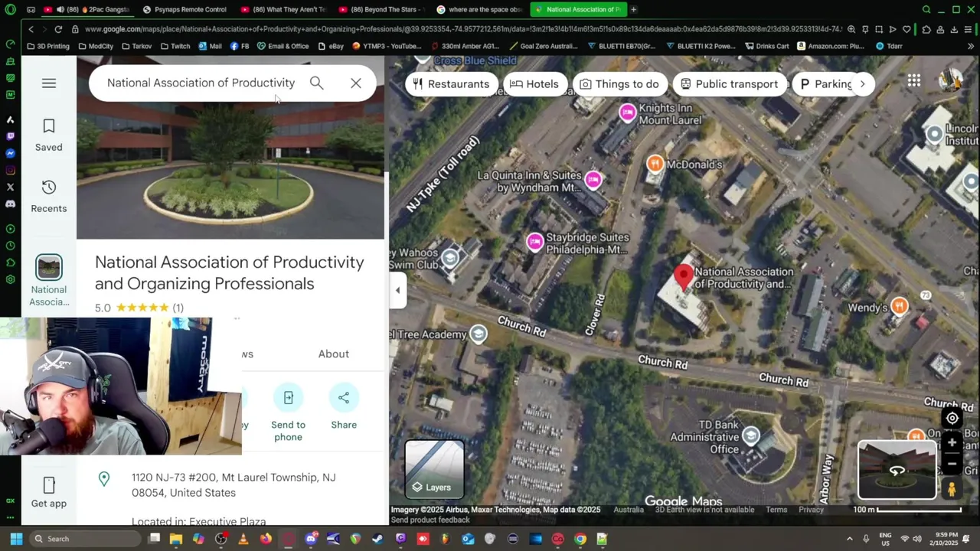The image size is (980, 551).
Task: Click the place photo of the building
Action: click(x=230, y=170)
